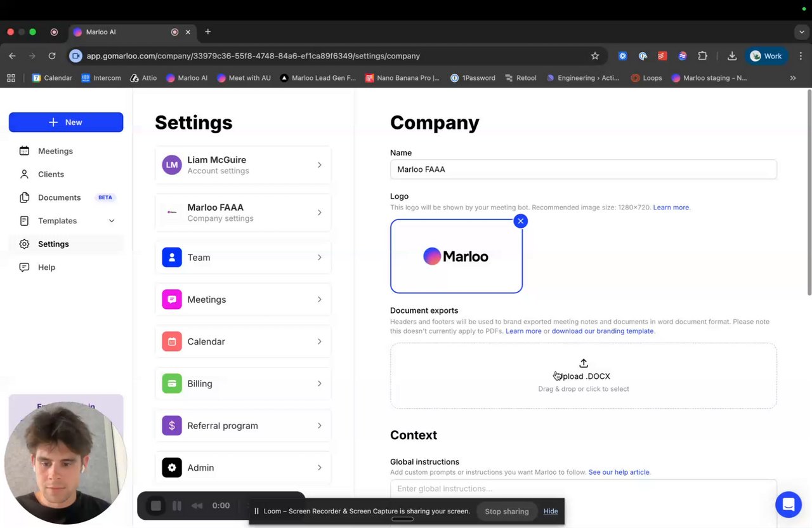Screen dimensions: 812x528
Task: Click the blue New button
Action: [66, 122]
